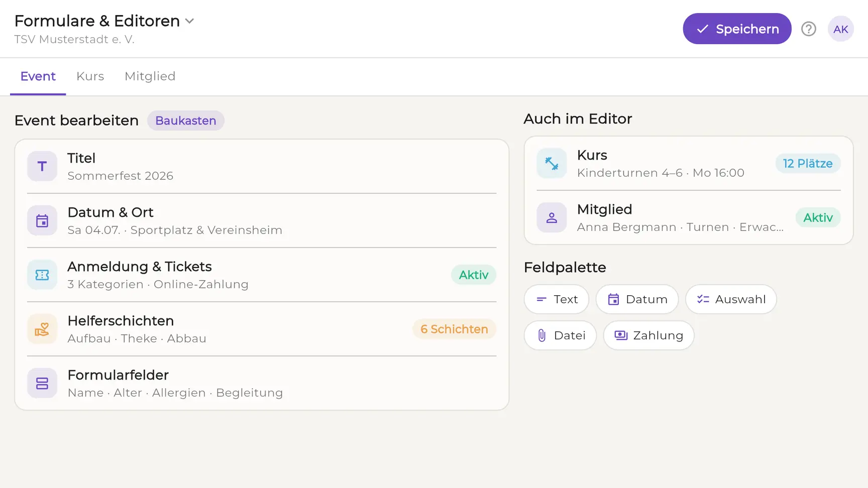Add a Datum field from the Feldpalette
Viewport: 868px width, 488px height.
(637, 300)
